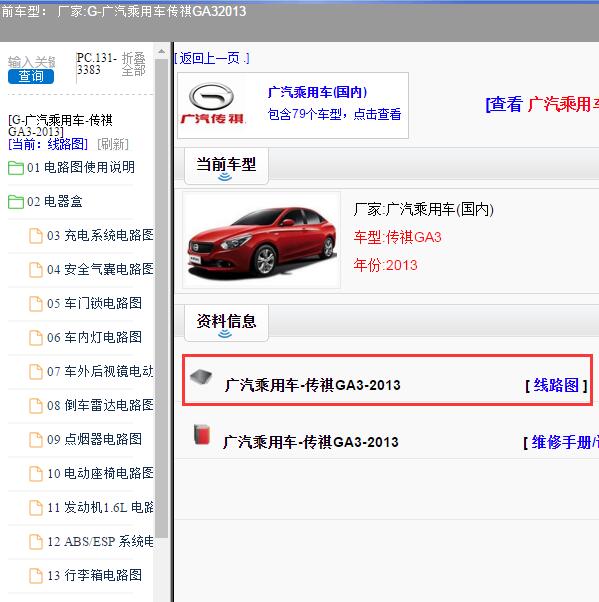Expand 01 电路图使用说明 tree item

pyautogui.click(x=81, y=167)
